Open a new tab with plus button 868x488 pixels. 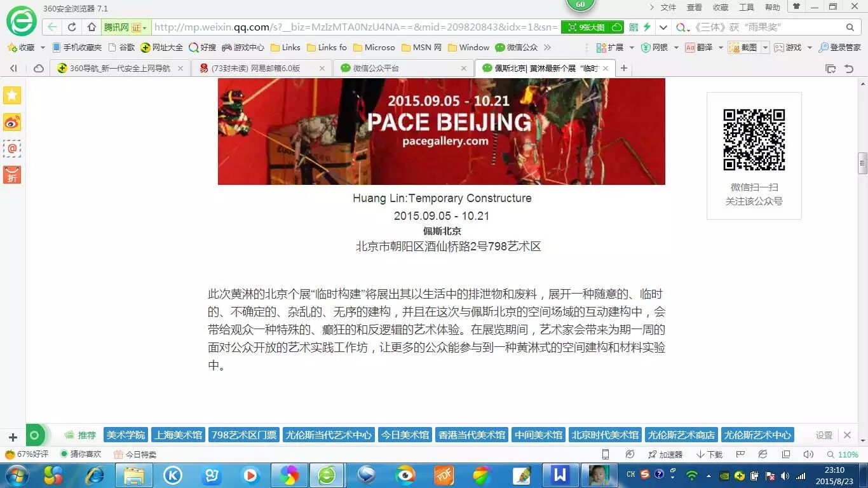[x=624, y=68]
